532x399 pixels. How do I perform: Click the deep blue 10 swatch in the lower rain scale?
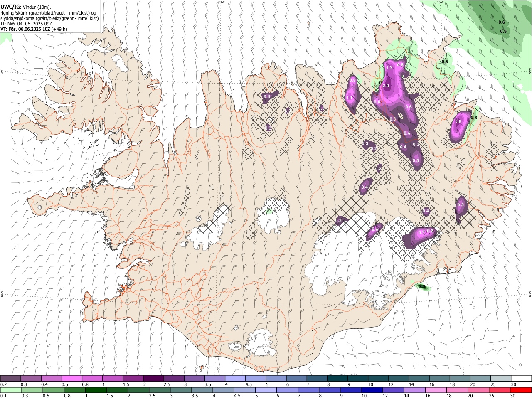point(372,390)
